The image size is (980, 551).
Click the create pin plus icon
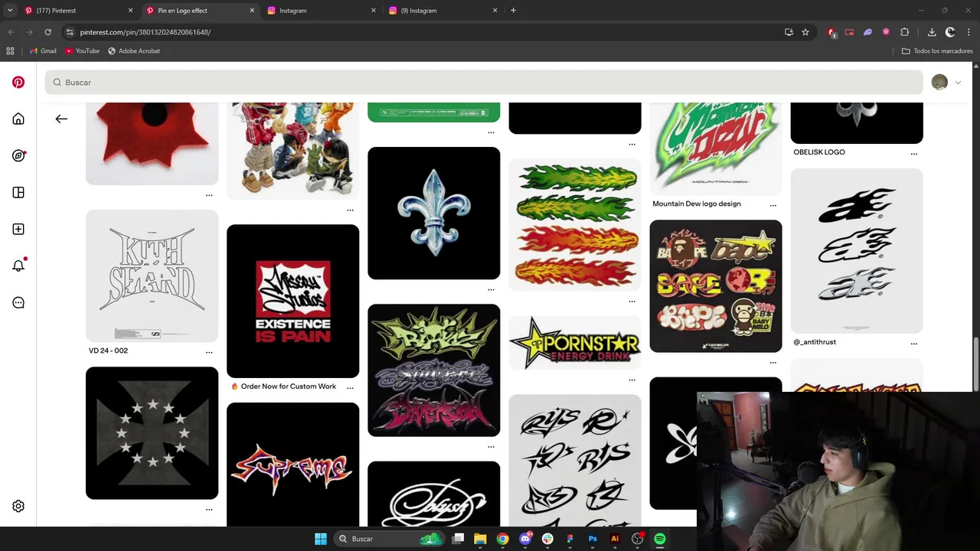18,229
